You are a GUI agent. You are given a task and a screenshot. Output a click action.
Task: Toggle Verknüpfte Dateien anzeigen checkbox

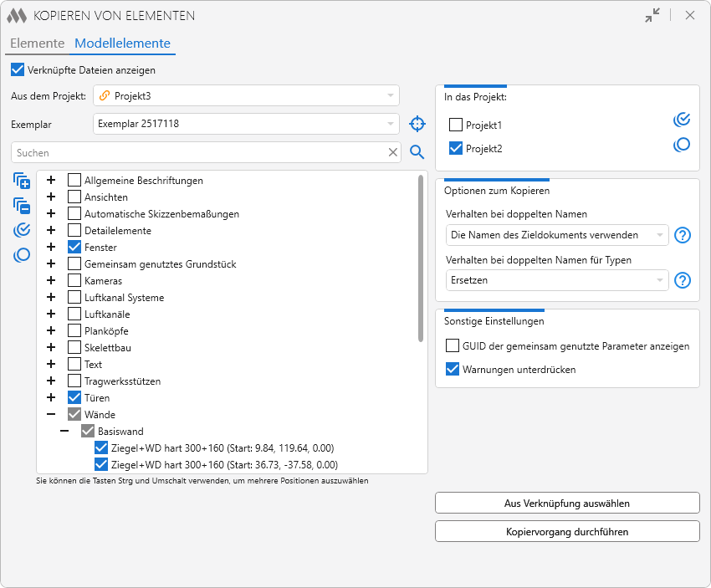pyautogui.click(x=18, y=70)
